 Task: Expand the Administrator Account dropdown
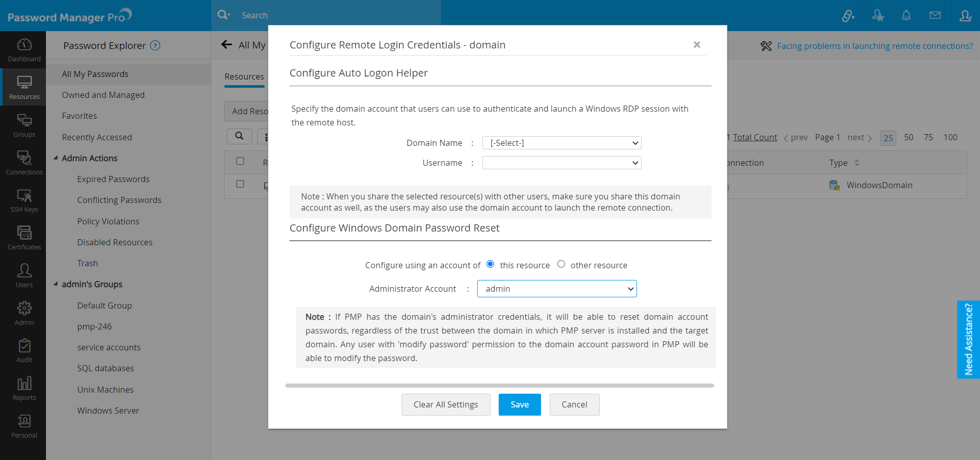pos(557,289)
